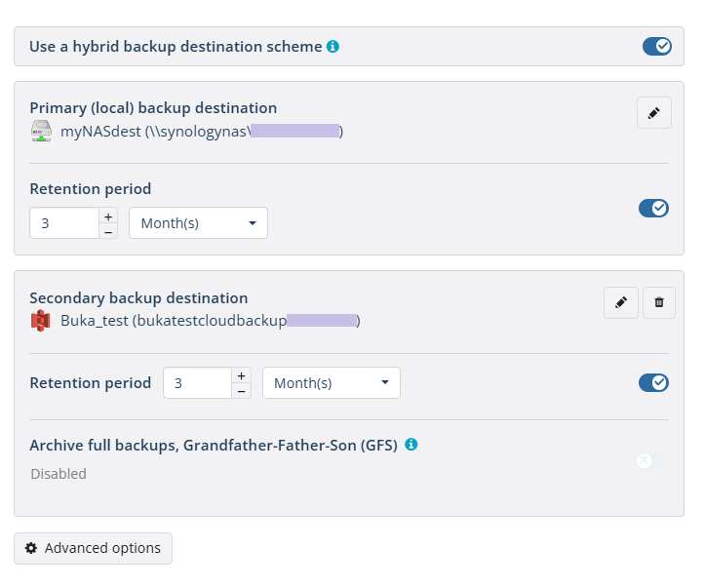Increase secondary retention period value
This screenshot has height=588, width=705.
click(242, 375)
